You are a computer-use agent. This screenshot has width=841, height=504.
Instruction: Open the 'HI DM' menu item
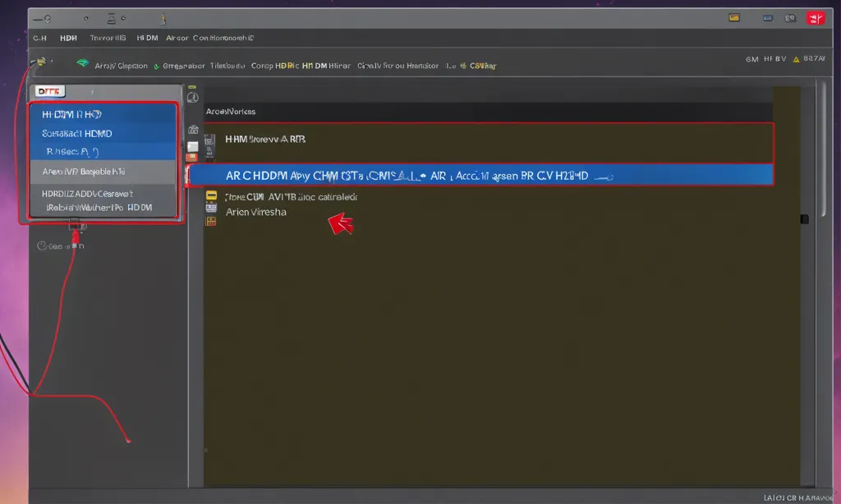pyautogui.click(x=147, y=38)
